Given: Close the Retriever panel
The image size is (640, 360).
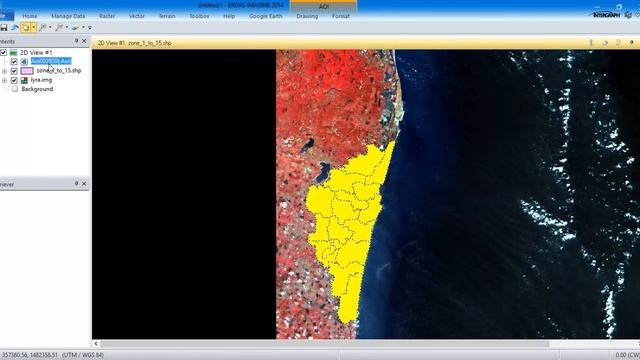Looking at the screenshot, I should coord(84,184).
